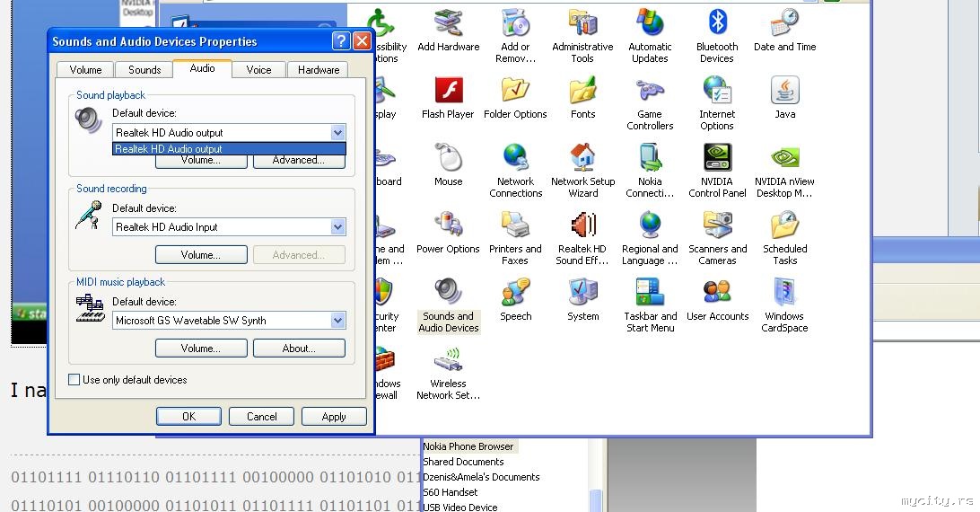The width and height of the screenshot is (980, 512).
Task: Open Add or Remove Programs icon
Action: tap(516, 36)
